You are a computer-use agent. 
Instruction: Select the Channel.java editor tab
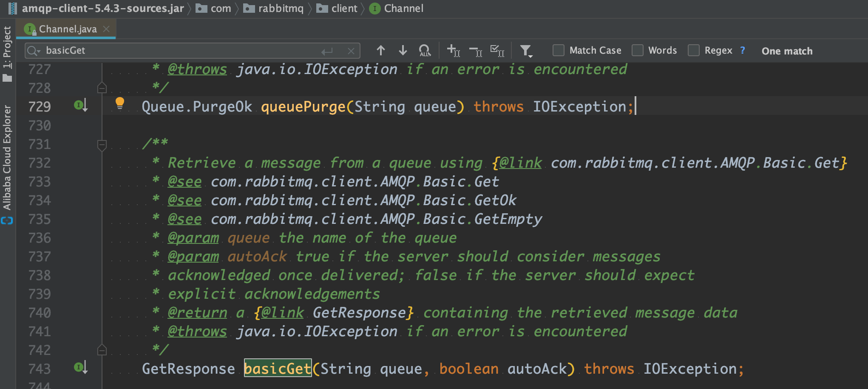(68, 29)
